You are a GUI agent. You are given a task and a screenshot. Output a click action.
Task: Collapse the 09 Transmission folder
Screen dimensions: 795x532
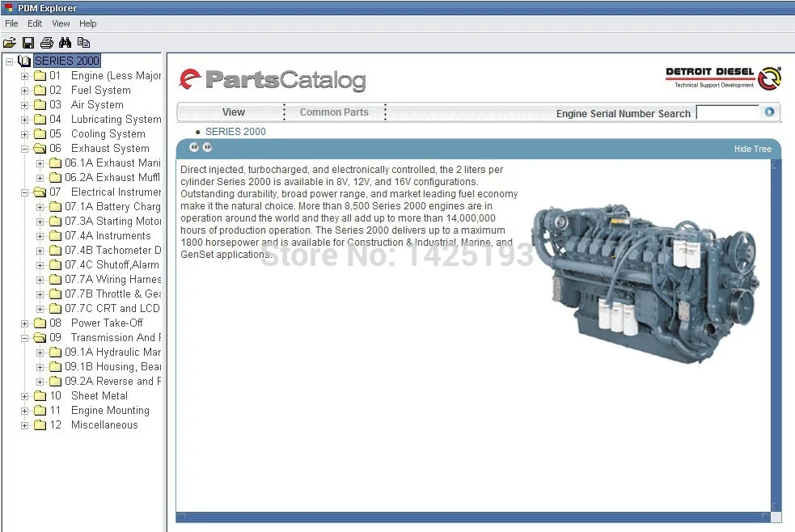(24, 338)
